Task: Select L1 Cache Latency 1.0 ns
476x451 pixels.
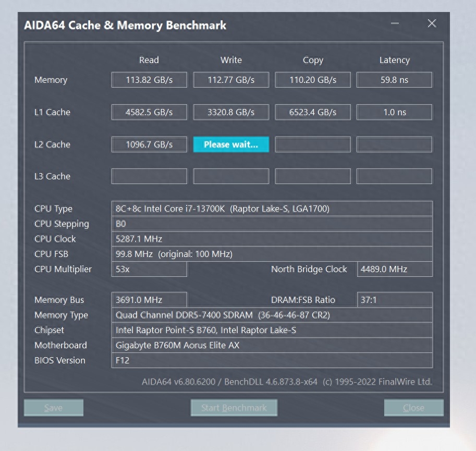Action: (x=394, y=112)
